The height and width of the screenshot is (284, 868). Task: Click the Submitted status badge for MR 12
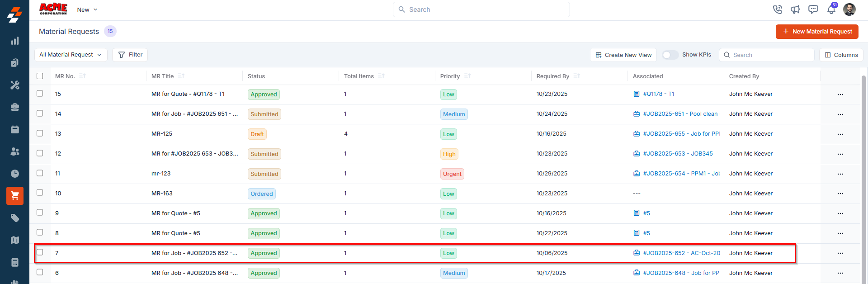click(x=264, y=154)
